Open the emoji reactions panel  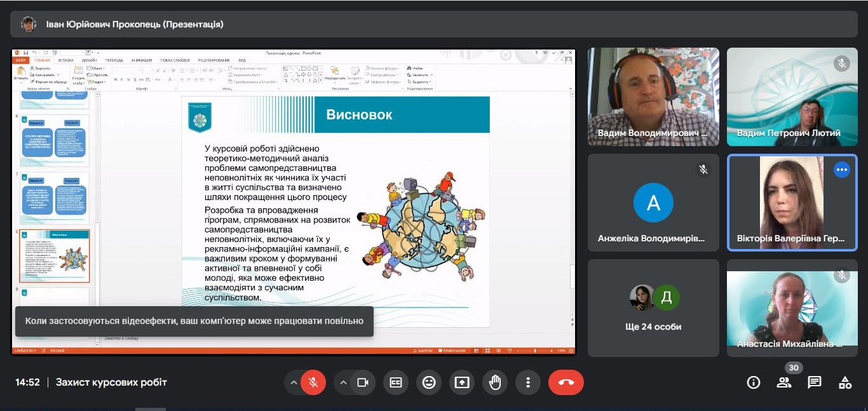coord(429,382)
